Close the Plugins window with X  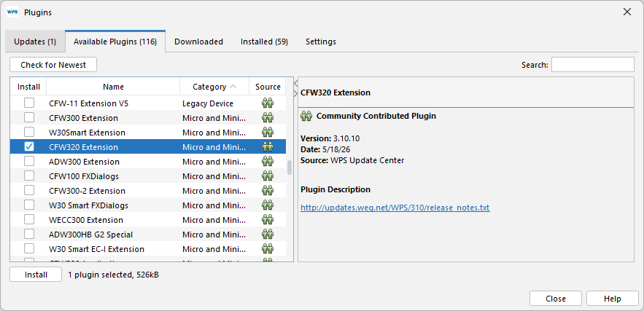(626, 12)
